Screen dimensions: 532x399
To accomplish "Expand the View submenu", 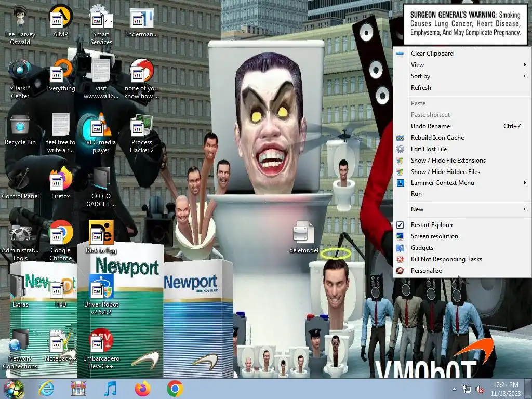I will (x=462, y=65).
